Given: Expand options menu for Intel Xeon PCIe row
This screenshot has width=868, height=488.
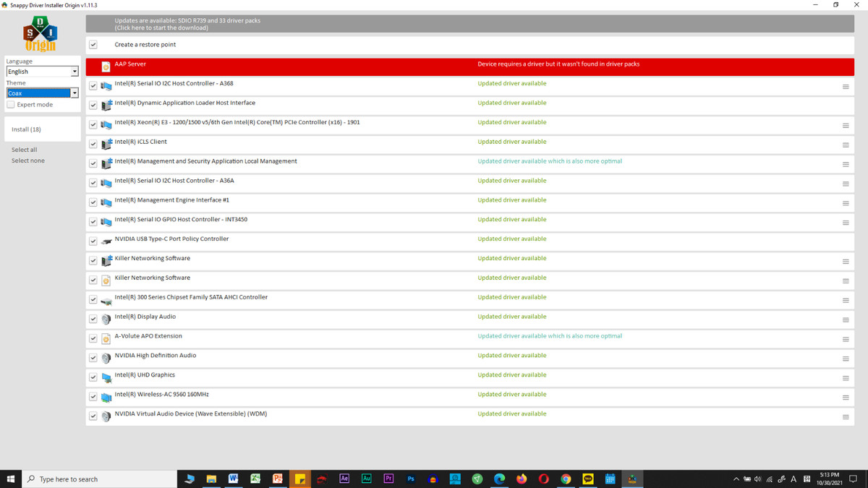Looking at the screenshot, I should 846,126.
